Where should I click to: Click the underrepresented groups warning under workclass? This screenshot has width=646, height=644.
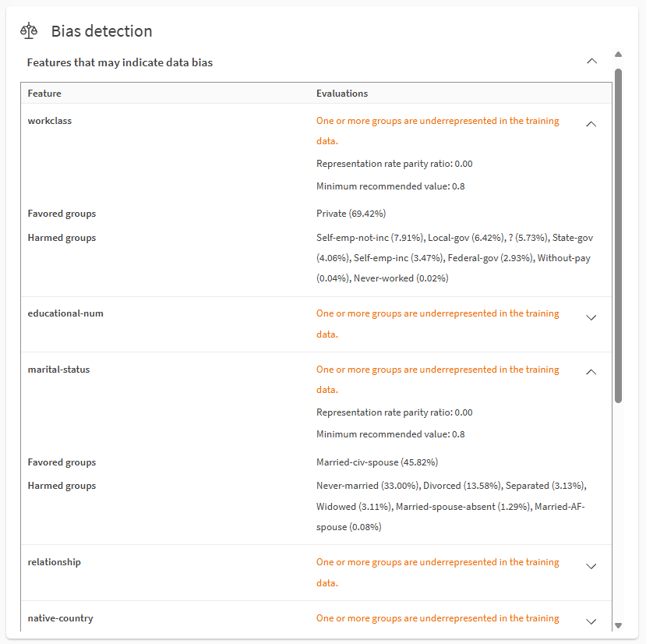(x=437, y=131)
